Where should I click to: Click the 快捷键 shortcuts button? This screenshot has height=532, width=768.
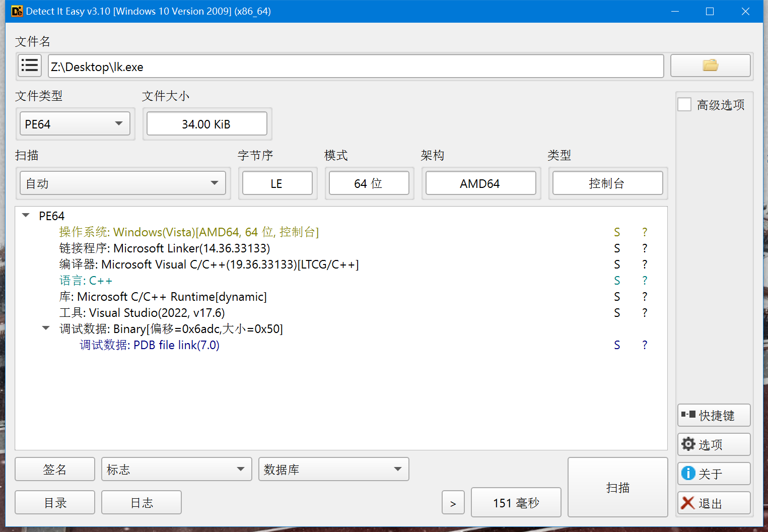click(x=714, y=415)
